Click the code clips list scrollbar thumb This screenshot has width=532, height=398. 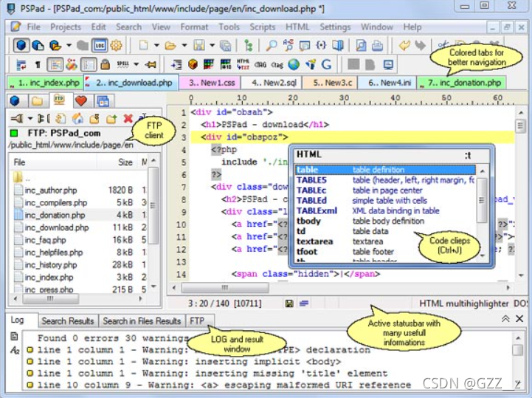tap(481, 200)
